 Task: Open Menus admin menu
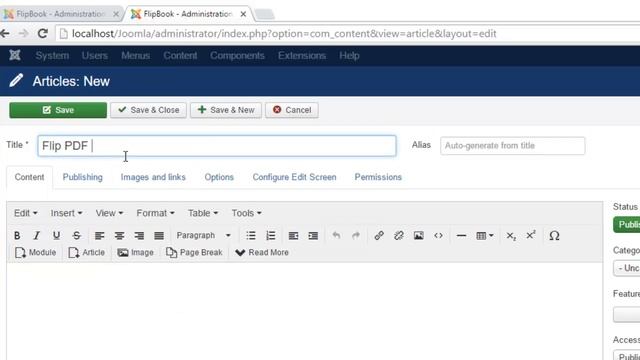click(135, 56)
